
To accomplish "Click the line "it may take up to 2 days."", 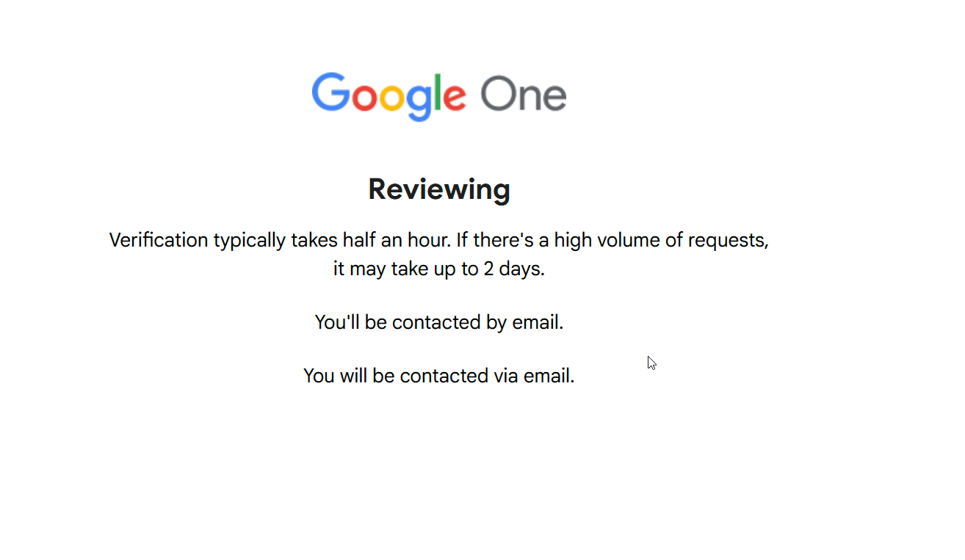I will [439, 269].
